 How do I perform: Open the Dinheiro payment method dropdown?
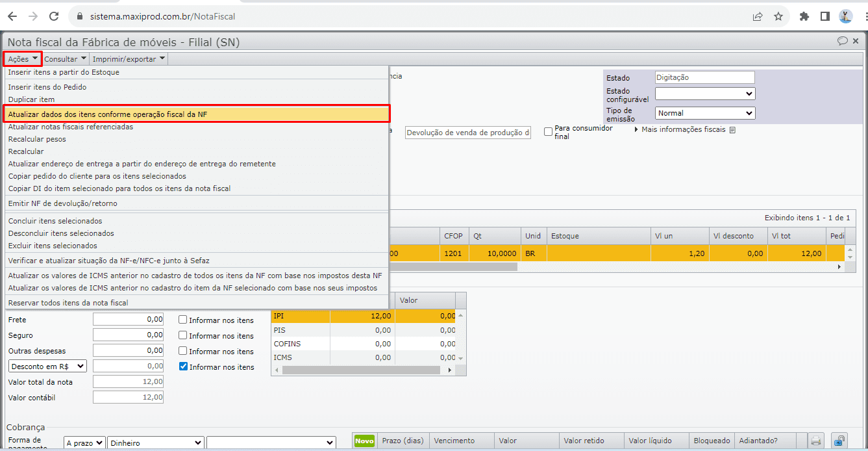(156, 443)
